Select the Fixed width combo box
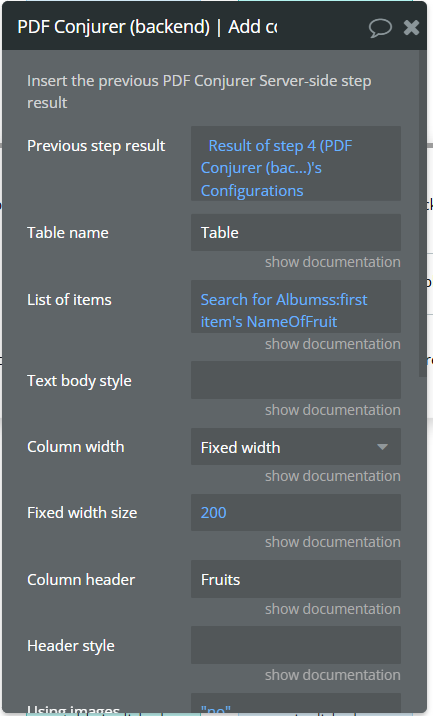 point(296,447)
